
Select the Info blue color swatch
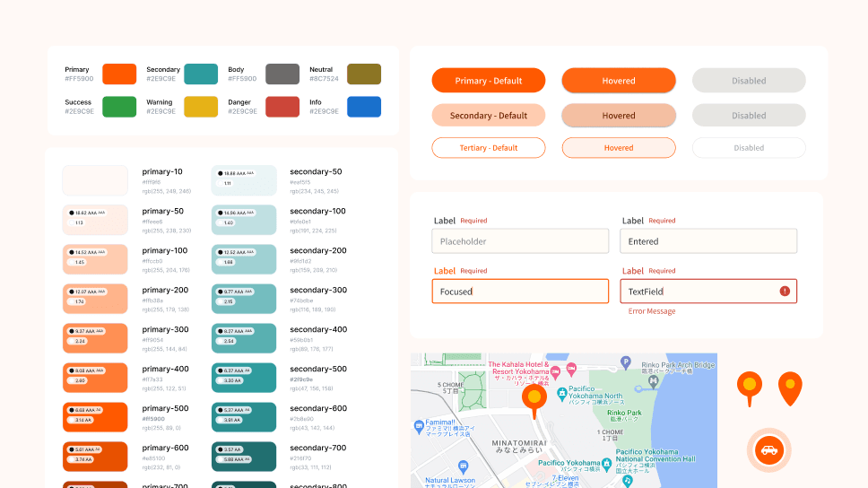click(364, 107)
